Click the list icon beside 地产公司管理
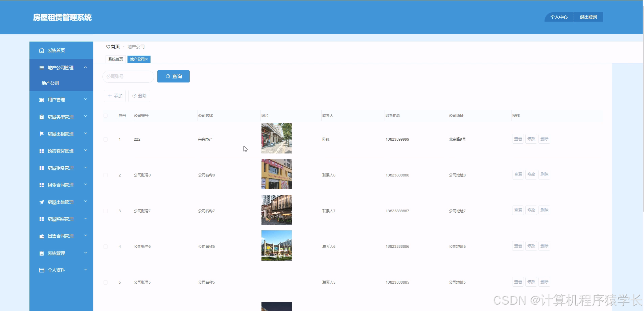Screen dimensions: 644x311 tap(42, 68)
